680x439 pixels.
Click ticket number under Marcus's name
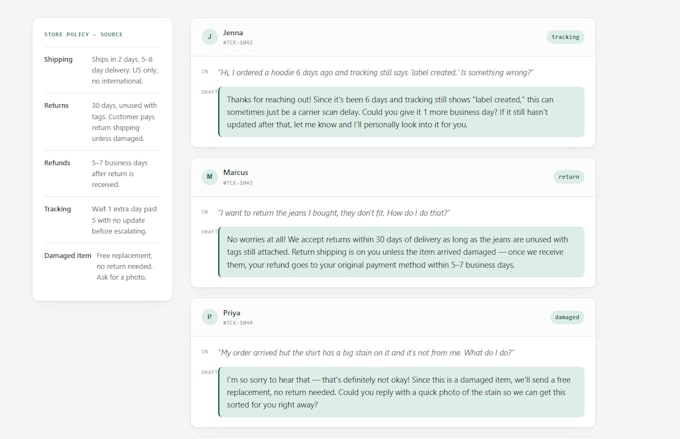pos(238,183)
